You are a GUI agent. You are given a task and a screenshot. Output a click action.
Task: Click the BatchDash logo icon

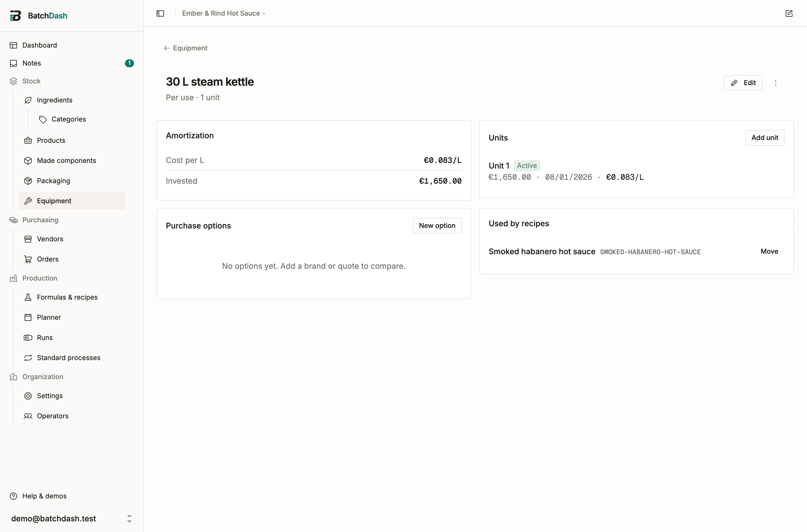pos(15,16)
